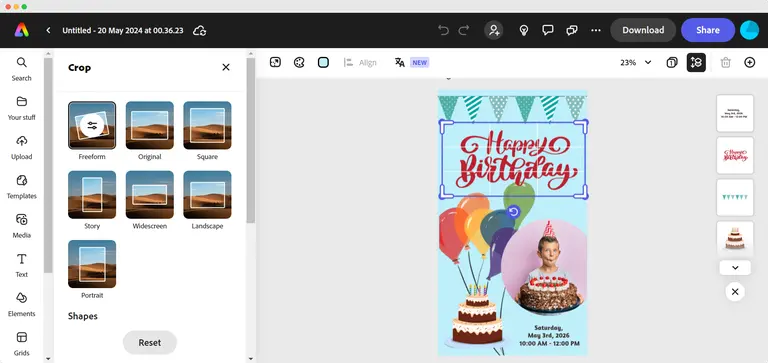Image resolution: width=768 pixels, height=363 pixels.
Task: Select the Widescreen crop ratio
Action: (150, 194)
